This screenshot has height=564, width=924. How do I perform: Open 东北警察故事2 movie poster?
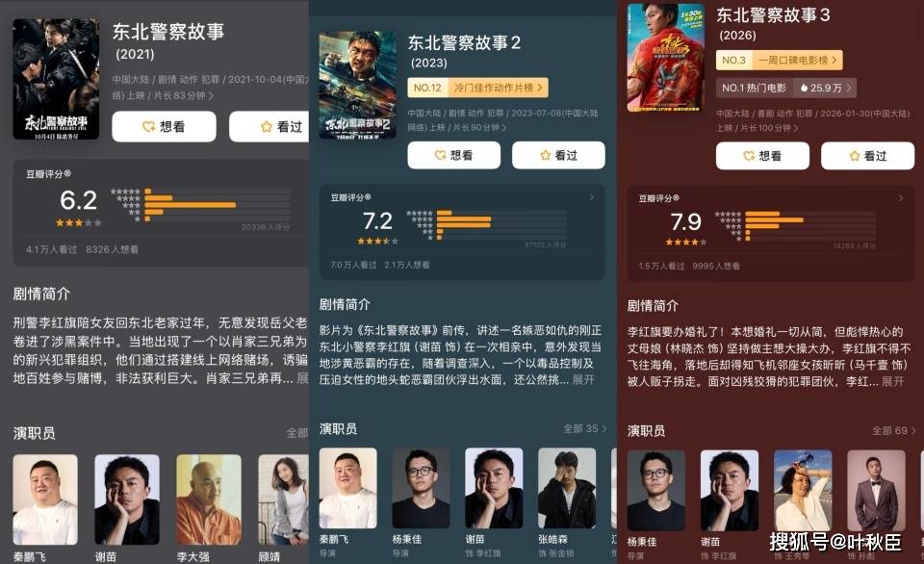[358, 85]
